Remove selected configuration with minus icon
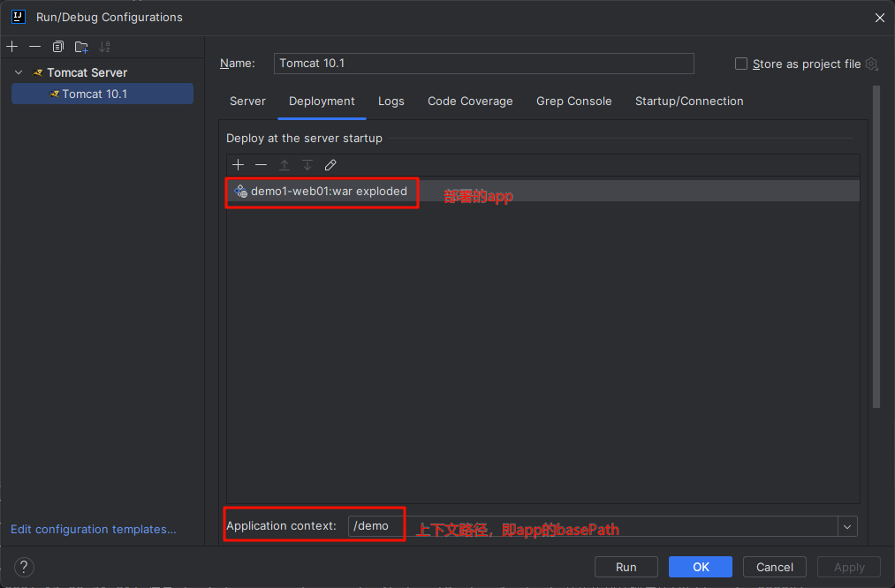This screenshot has height=588, width=895. (x=34, y=47)
